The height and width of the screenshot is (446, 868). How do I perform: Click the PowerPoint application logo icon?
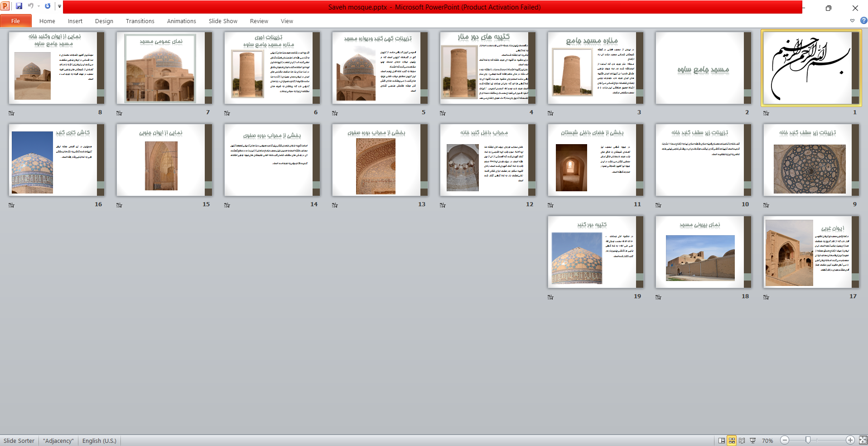coord(5,6)
